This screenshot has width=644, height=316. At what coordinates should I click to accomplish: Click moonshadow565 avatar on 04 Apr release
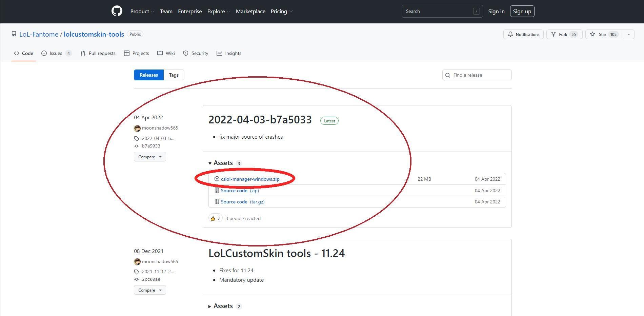137,128
